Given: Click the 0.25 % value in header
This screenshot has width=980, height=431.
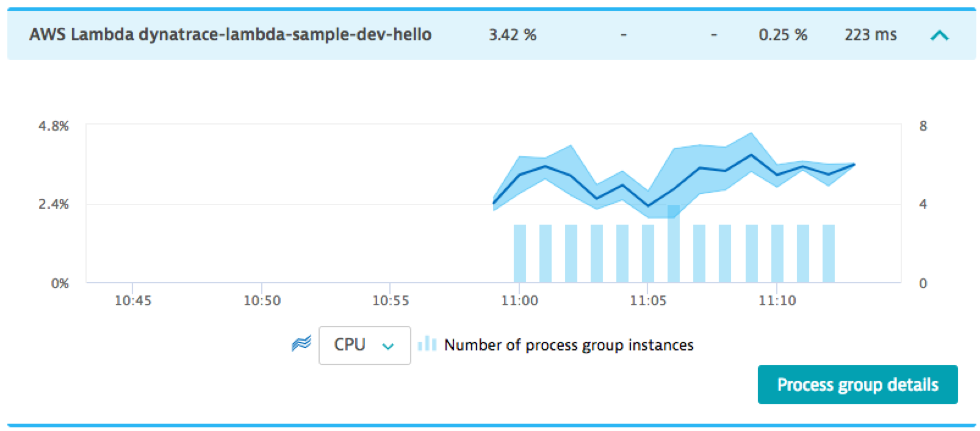Looking at the screenshot, I should pyautogui.click(x=783, y=35).
